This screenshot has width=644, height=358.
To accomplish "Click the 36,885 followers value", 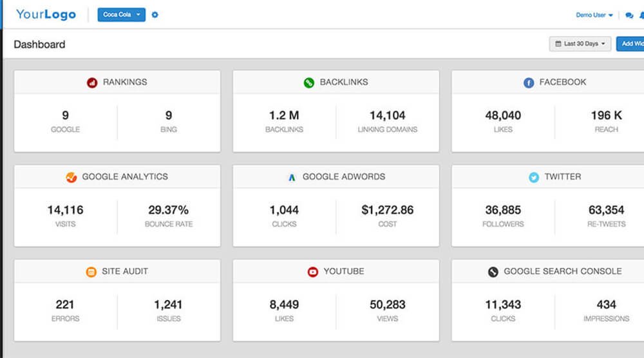I will coord(503,210).
